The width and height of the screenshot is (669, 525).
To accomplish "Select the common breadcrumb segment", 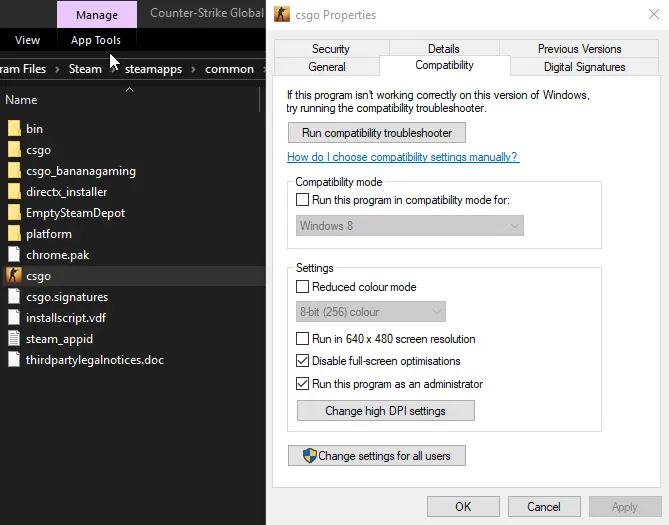I will click(x=229, y=69).
